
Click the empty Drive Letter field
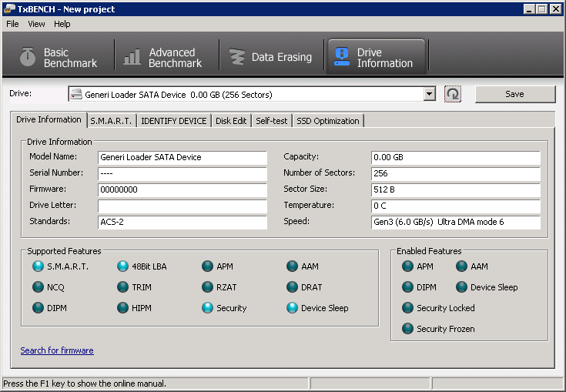coord(183,206)
